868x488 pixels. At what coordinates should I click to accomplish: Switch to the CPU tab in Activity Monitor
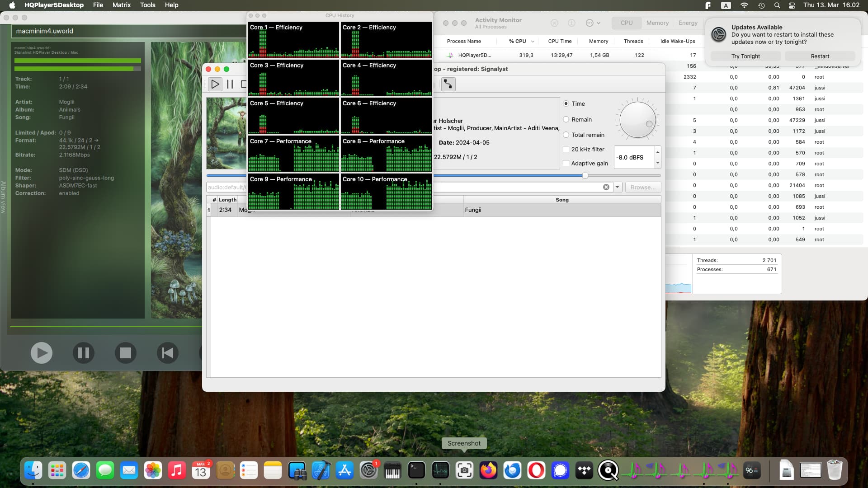pyautogui.click(x=627, y=23)
